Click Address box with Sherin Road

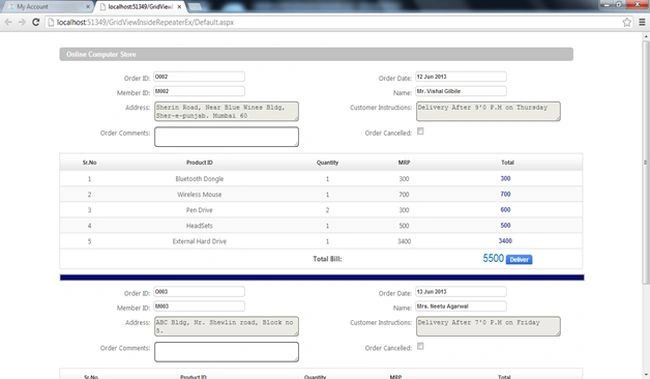226,112
